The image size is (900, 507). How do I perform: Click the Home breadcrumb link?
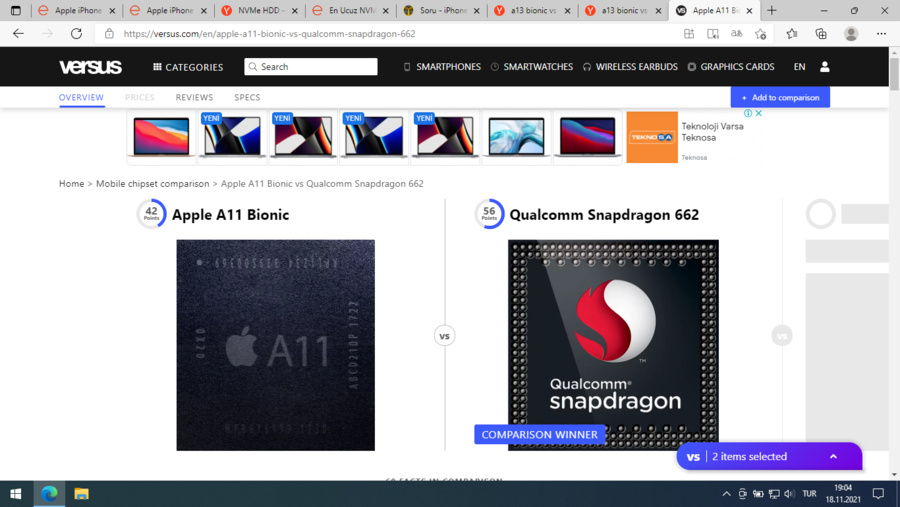tap(71, 184)
